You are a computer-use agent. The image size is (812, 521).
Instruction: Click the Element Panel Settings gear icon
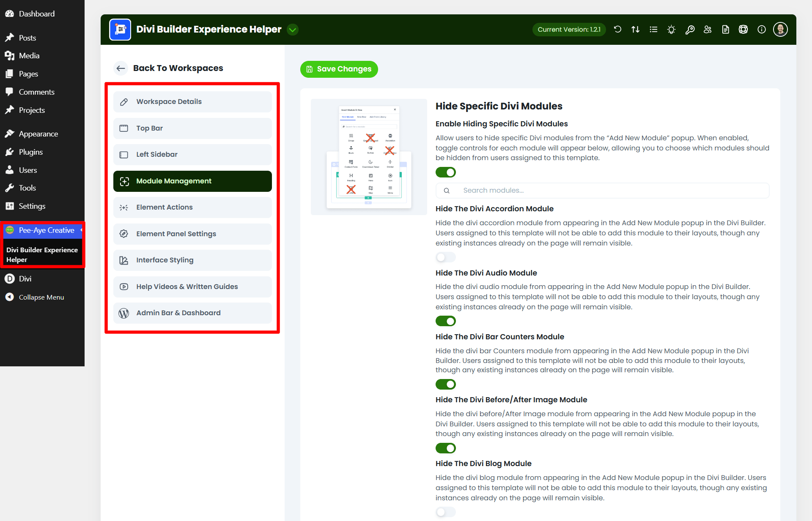[x=124, y=234]
